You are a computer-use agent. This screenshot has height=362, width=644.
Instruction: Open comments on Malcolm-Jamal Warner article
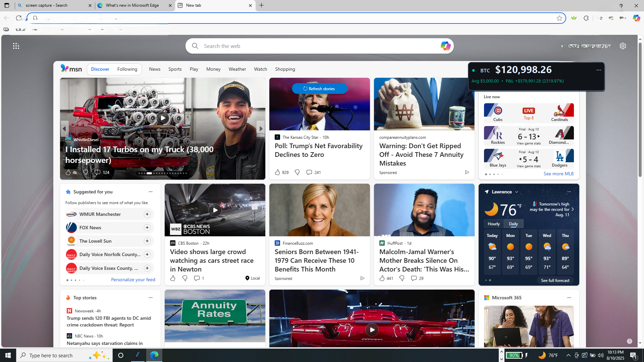(414, 278)
